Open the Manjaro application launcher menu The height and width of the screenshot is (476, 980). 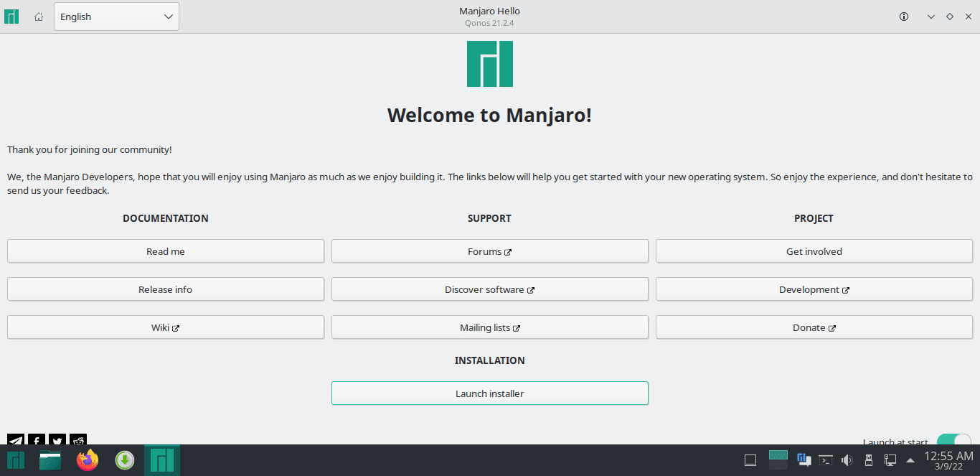click(x=16, y=460)
